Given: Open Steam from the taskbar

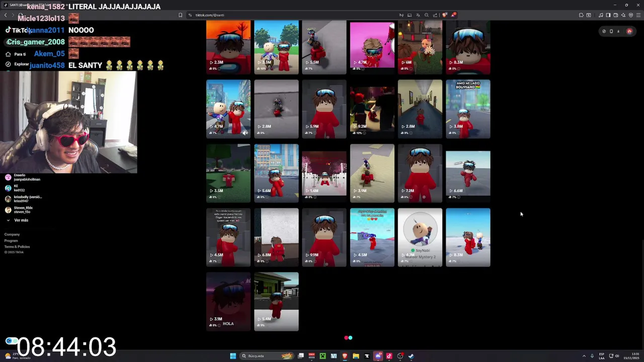Looking at the screenshot, I should 411,356.
